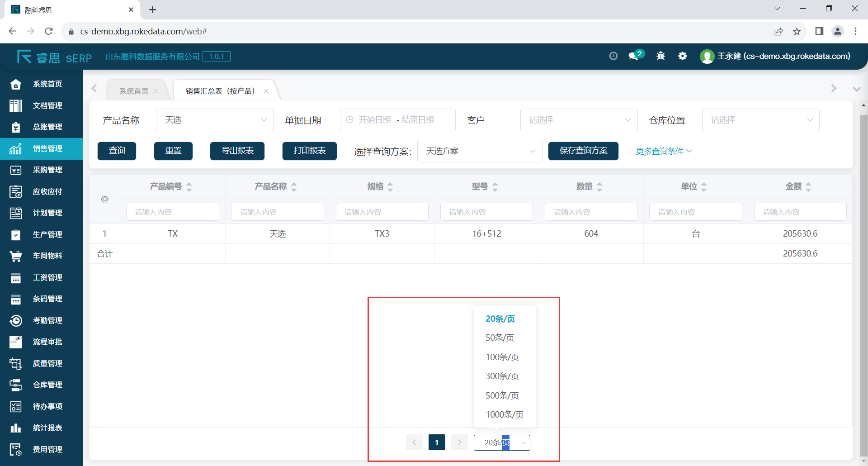Open the 产品名称 dropdown showing 天选
868x466 pixels.
pos(214,120)
